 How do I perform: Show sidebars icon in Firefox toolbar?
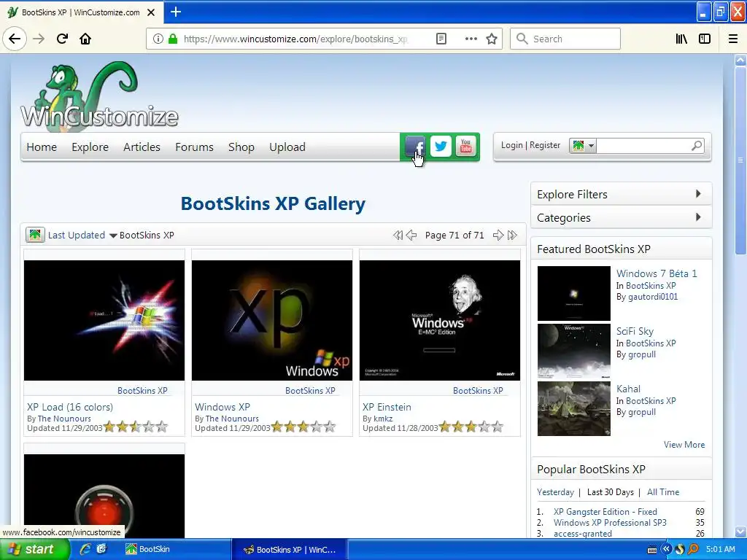[705, 39]
